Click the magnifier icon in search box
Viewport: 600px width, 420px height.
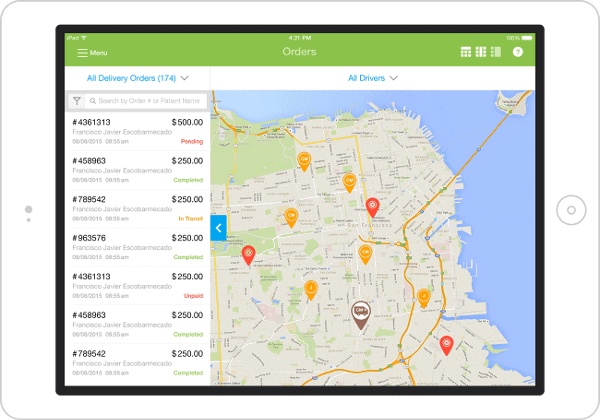(93, 101)
